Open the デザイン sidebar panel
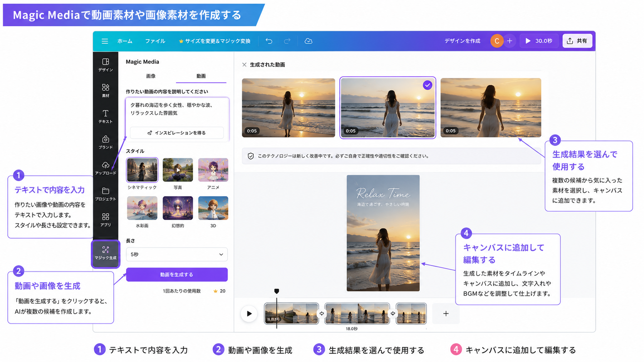The image size is (644, 362). coord(106,65)
